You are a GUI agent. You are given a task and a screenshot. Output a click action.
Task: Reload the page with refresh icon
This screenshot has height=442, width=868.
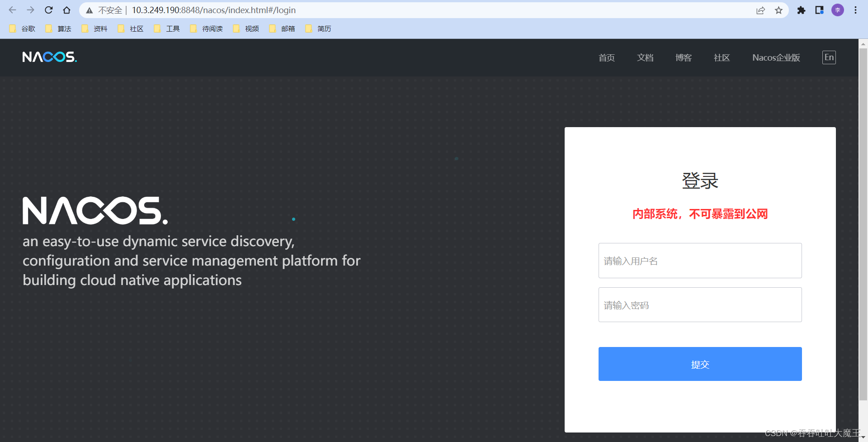click(x=49, y=10)
